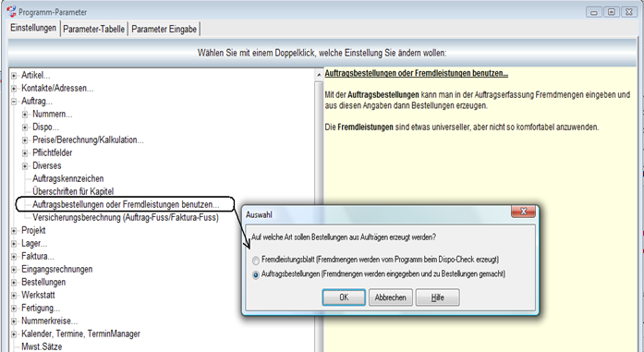Viewport: 644px width, 352px height.
Task: Expand Kalender, Termine, TerminManager node
Action: click(14, 334)
